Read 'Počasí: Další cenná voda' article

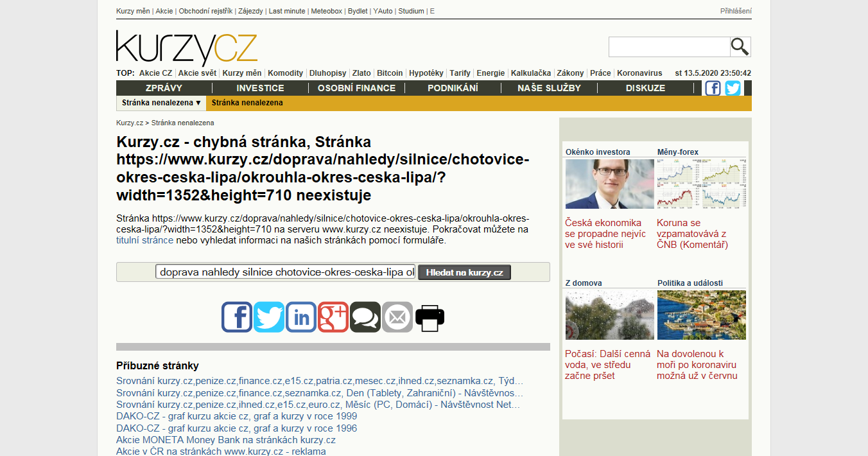(608, 365)
